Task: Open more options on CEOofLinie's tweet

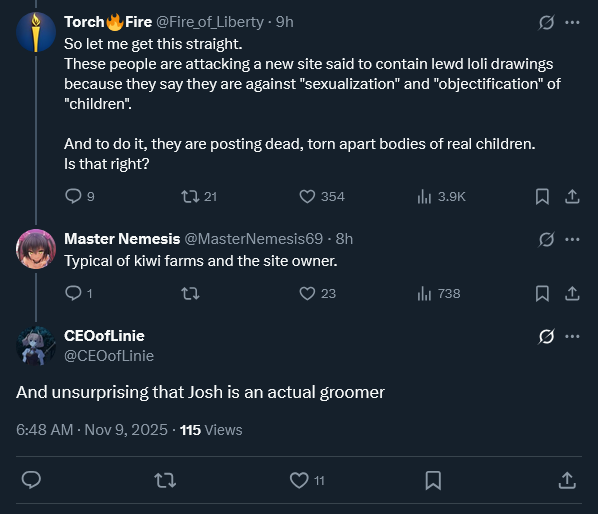Action: pos(572,336)
